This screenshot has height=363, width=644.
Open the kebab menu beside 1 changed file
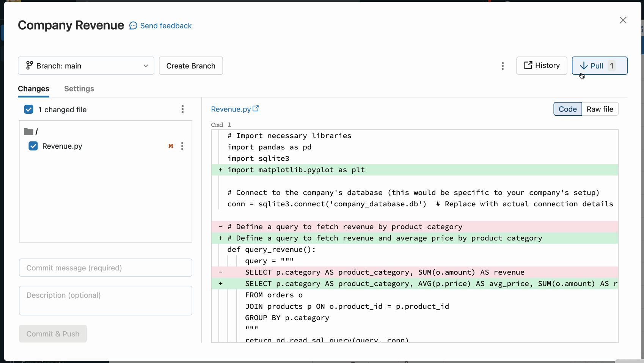click(182, 109)
